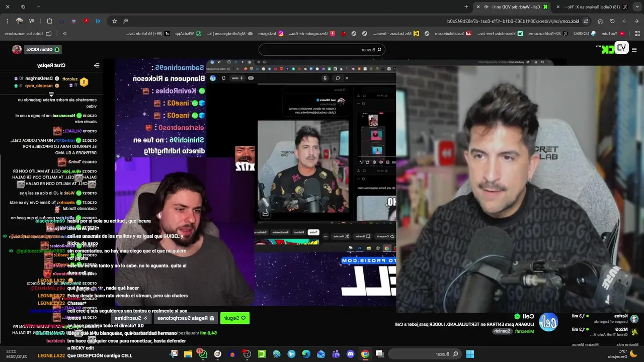644x362 pixels.
Task: Open zaicroft pinned chat badge
Action: (x=84, y=82)
